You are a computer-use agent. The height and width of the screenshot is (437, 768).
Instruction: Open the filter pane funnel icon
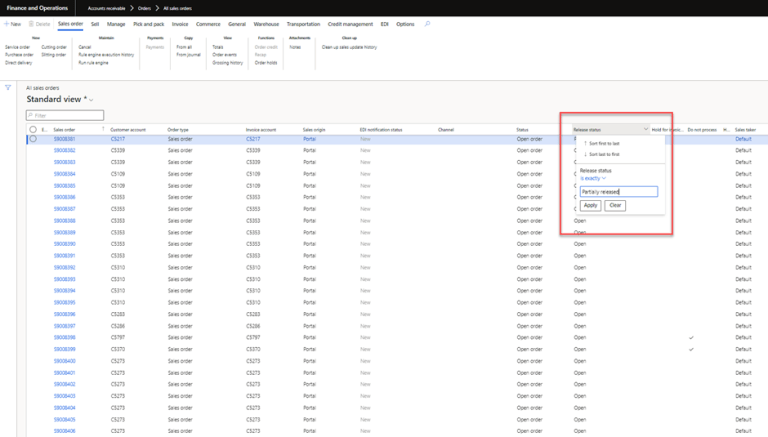[x=9, y=88]
